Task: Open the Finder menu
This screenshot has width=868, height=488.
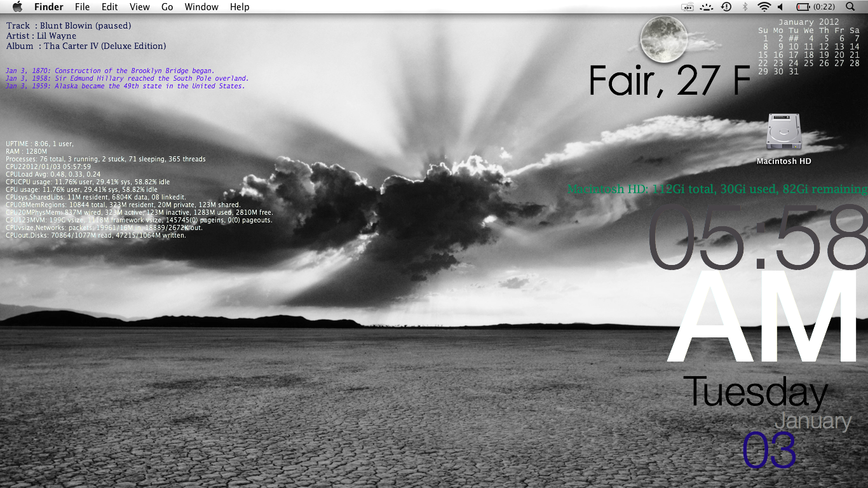Action: 49,7
